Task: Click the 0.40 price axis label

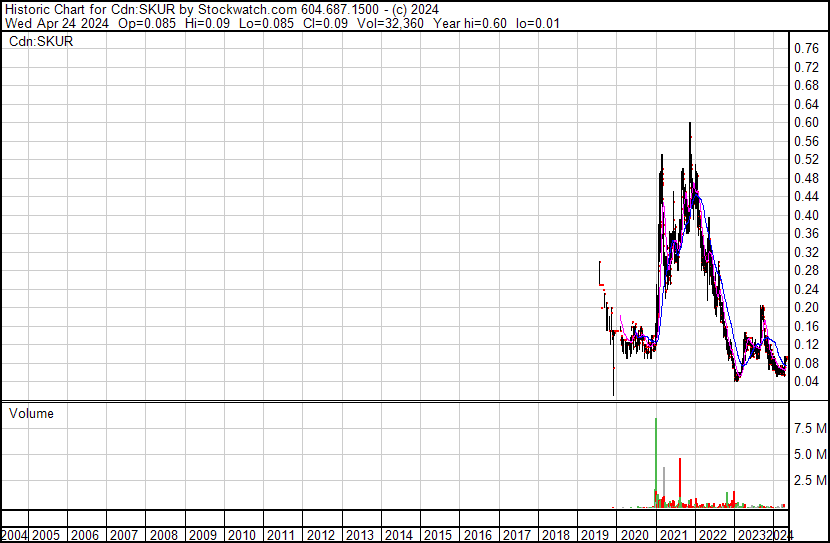Action: coord(807,215)
